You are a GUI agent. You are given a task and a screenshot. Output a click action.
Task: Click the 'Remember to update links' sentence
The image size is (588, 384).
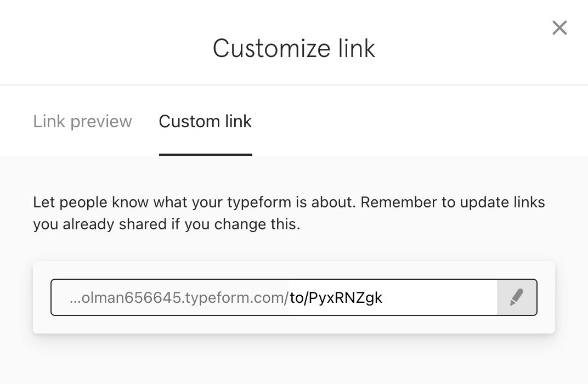pos(453,202)
